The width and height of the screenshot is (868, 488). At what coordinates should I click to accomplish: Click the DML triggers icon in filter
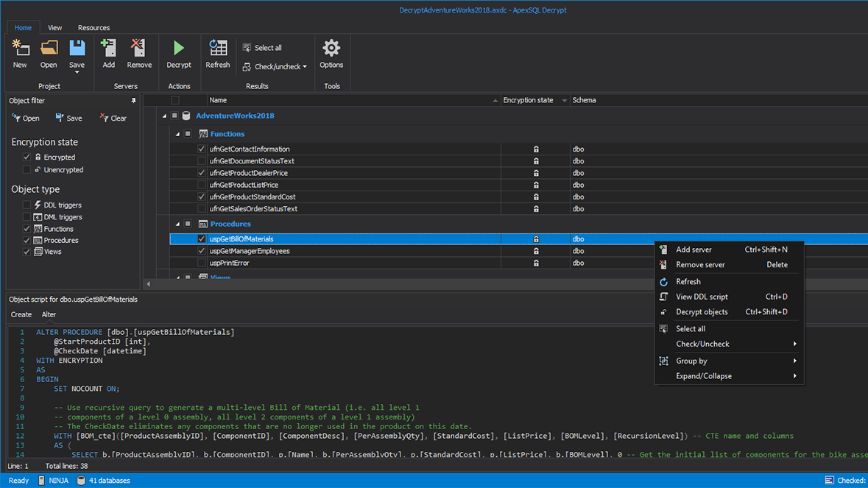tap(38, 217)
